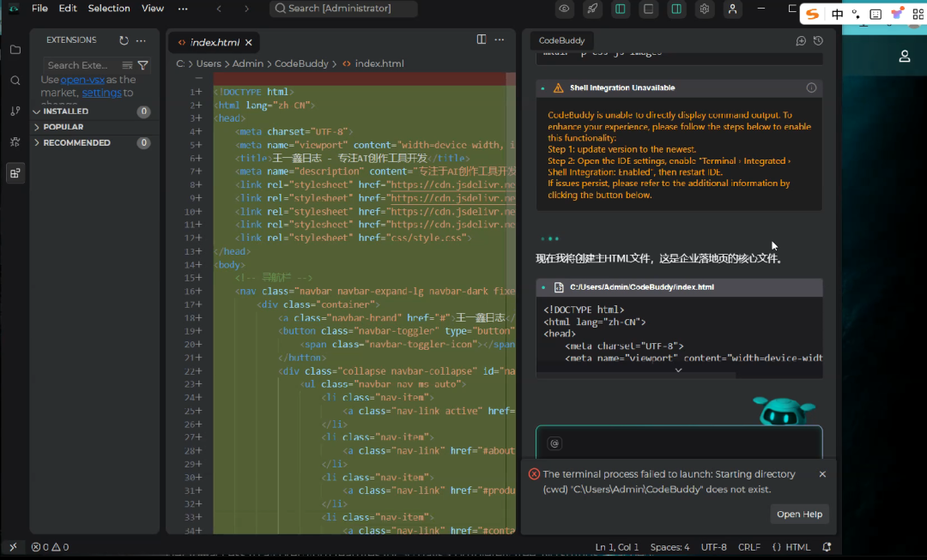
Task: Click the Search Extensions input field
Action: (x=82, y=65)
